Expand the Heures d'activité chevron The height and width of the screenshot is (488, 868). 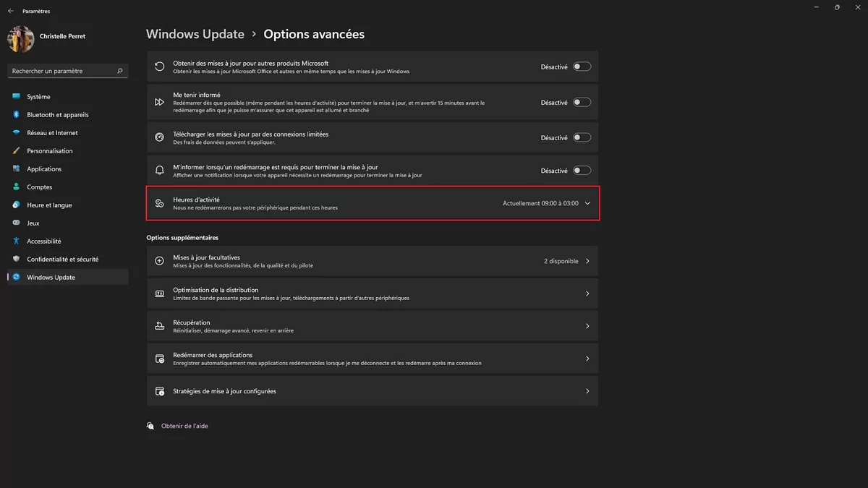[587, 203]
